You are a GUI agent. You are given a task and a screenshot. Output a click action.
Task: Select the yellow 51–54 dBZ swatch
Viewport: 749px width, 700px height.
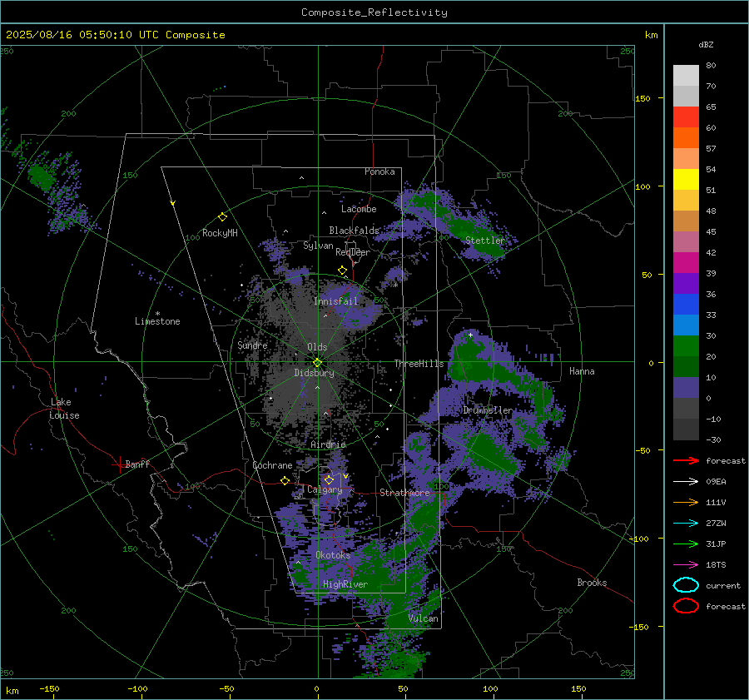[x=686, y=180]
